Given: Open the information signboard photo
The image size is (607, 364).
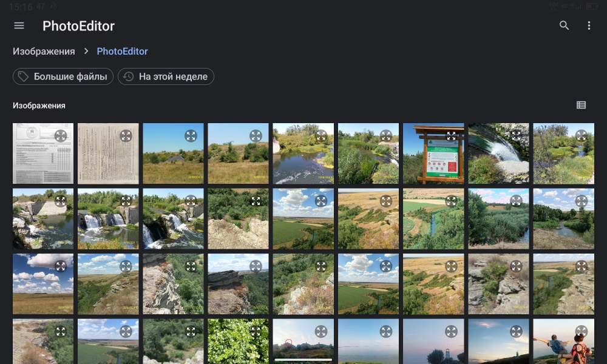Looking at the screenshot, I should [x=433, y=153].
